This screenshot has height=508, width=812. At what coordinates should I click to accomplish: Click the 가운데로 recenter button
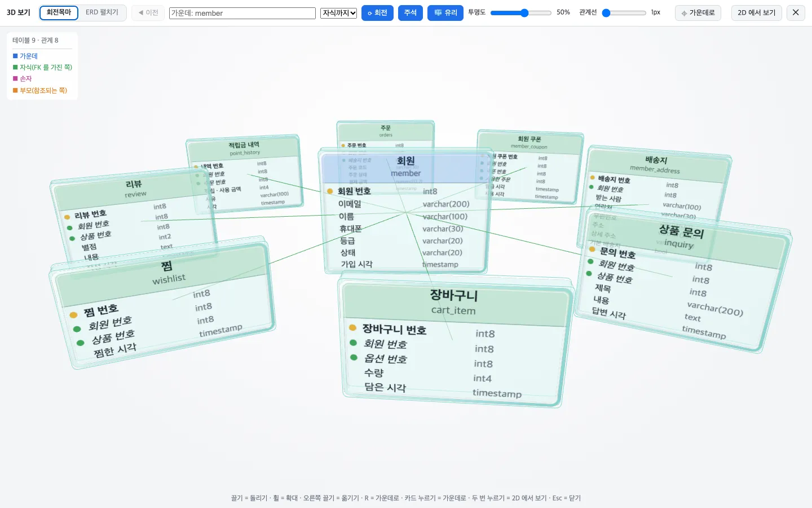coord(698,13)
